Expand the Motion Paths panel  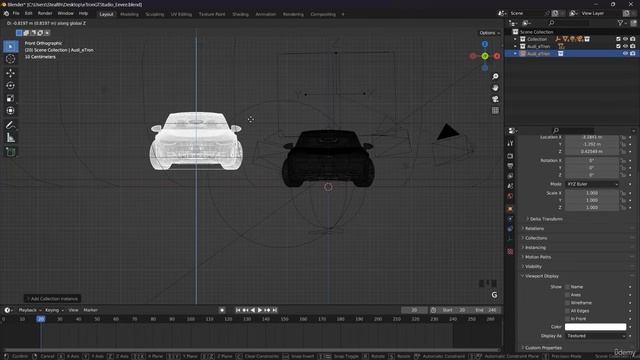point(537,257)
